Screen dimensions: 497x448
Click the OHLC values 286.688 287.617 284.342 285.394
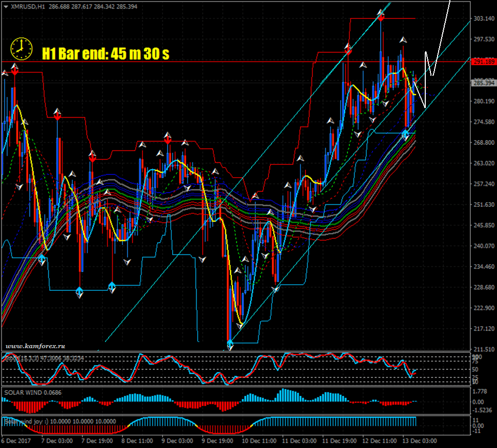click(93, 7)
